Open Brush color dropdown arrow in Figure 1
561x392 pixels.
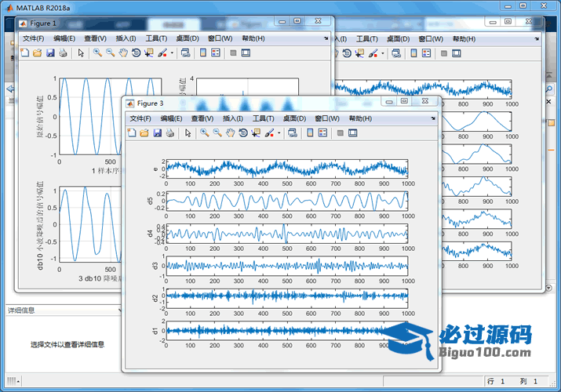pyautogui.click(x=172, y=53)
